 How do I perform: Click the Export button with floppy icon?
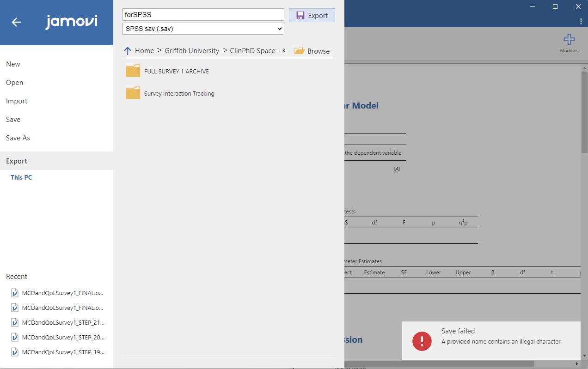[312, 15]
